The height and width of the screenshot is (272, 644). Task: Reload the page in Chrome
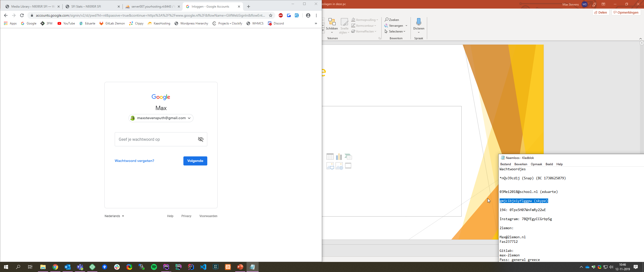(x=22, y=15)
